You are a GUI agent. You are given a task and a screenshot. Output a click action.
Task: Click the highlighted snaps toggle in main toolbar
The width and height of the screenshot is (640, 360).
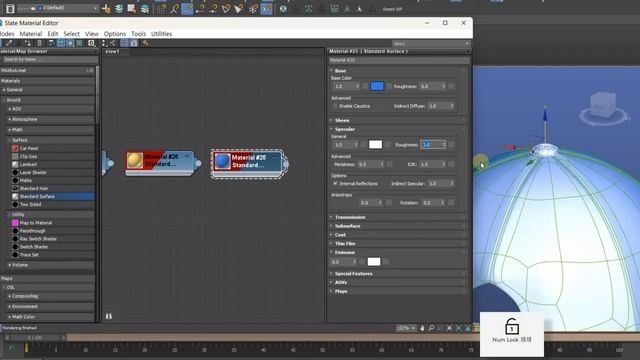point(187,9)
